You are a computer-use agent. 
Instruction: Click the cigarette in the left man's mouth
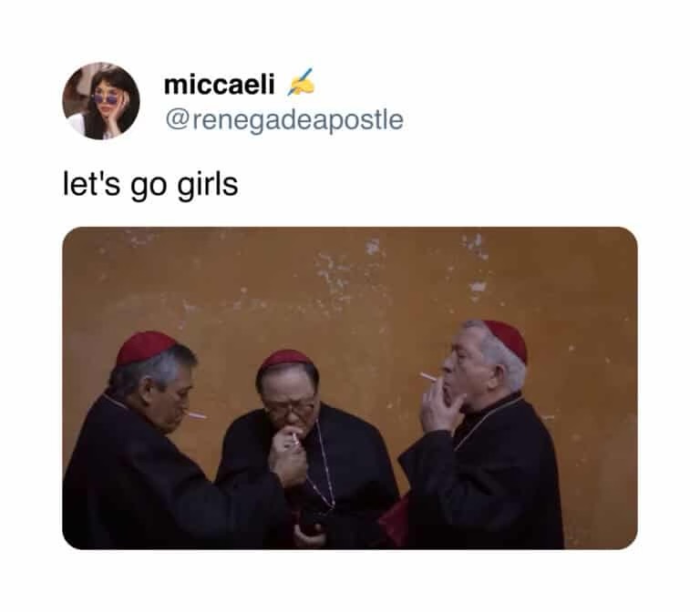(197, 415)
